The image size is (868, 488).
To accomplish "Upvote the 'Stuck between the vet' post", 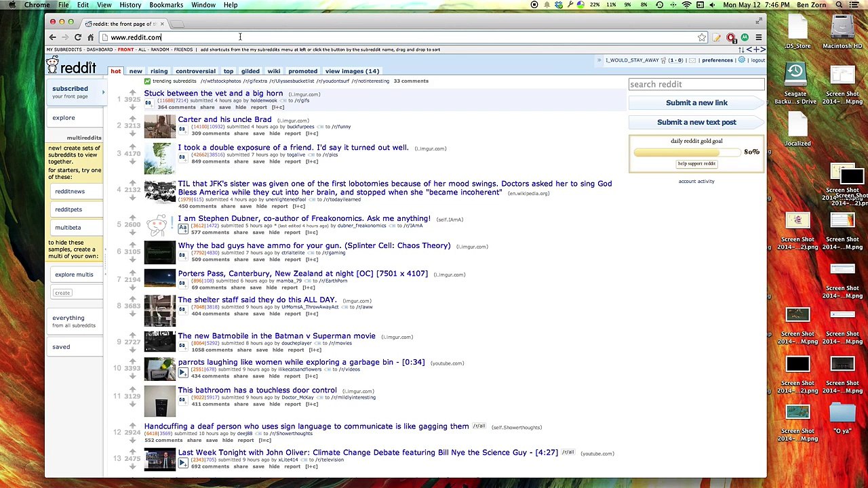I will point(132,93).
